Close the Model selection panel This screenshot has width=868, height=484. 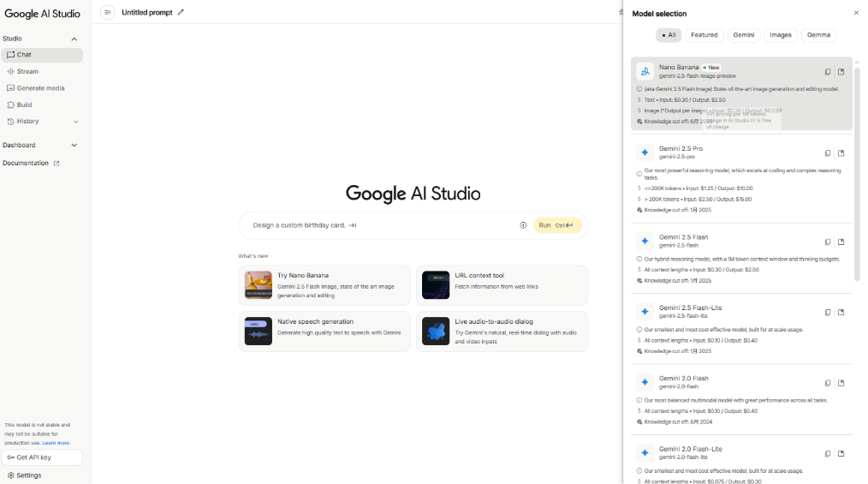pos(856,13)
